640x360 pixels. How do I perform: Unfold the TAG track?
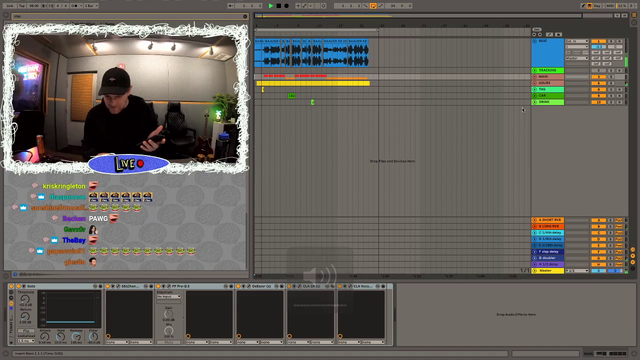(535, 89)
